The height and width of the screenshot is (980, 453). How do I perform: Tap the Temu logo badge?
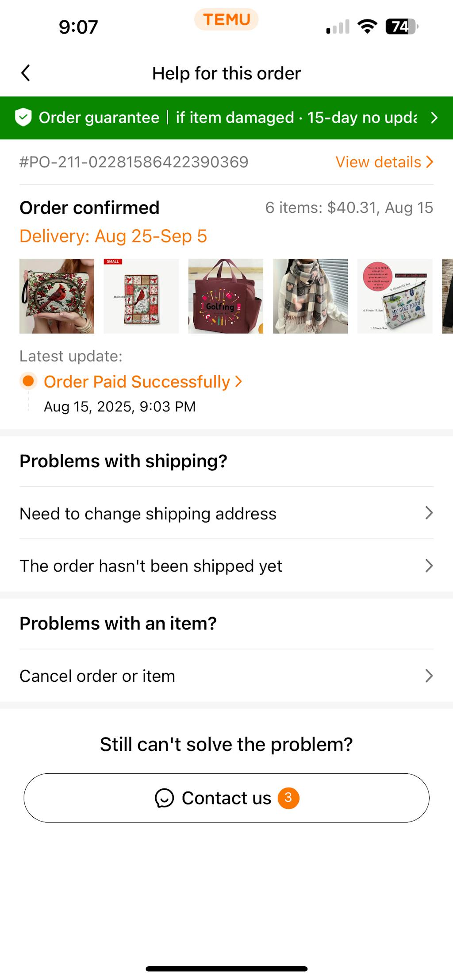226,20
